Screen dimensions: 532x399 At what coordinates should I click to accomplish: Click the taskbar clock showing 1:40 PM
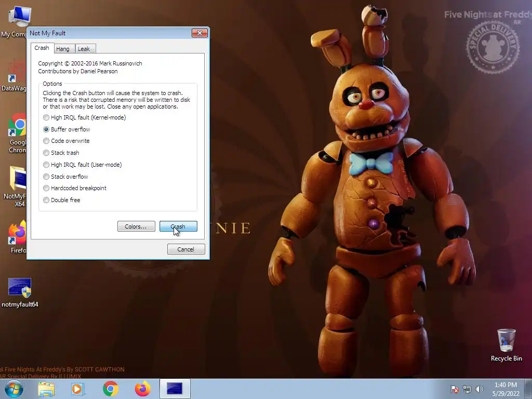click(x=506, y=389)
